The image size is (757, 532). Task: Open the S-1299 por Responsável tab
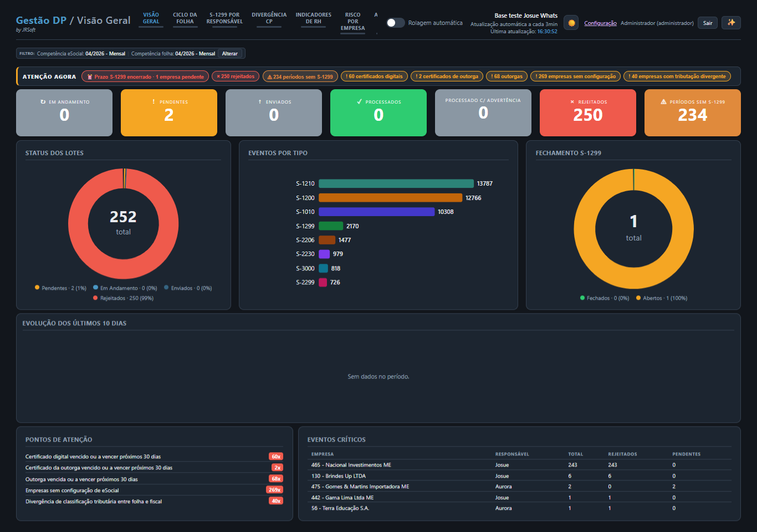pyautogui.click(x=224, y=18)
